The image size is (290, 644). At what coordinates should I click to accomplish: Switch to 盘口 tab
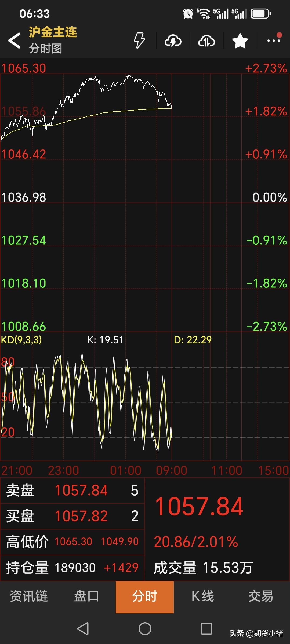[86, 596]
